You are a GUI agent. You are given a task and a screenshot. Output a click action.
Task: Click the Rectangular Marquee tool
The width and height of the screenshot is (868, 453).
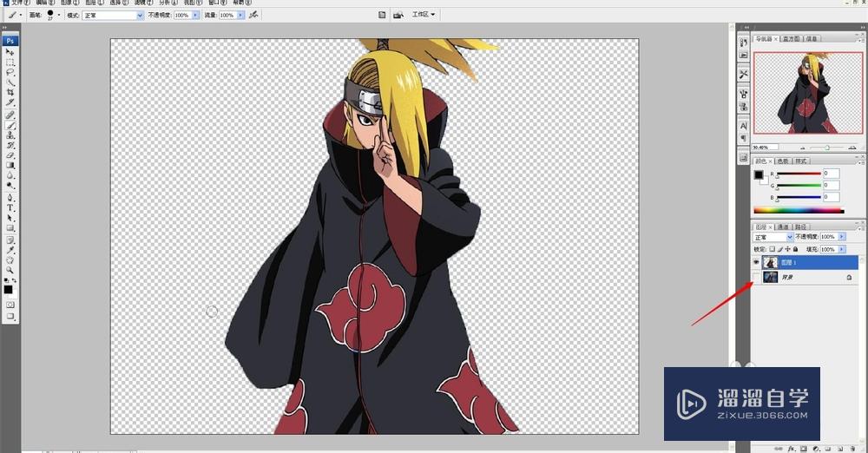coord(10,62)
